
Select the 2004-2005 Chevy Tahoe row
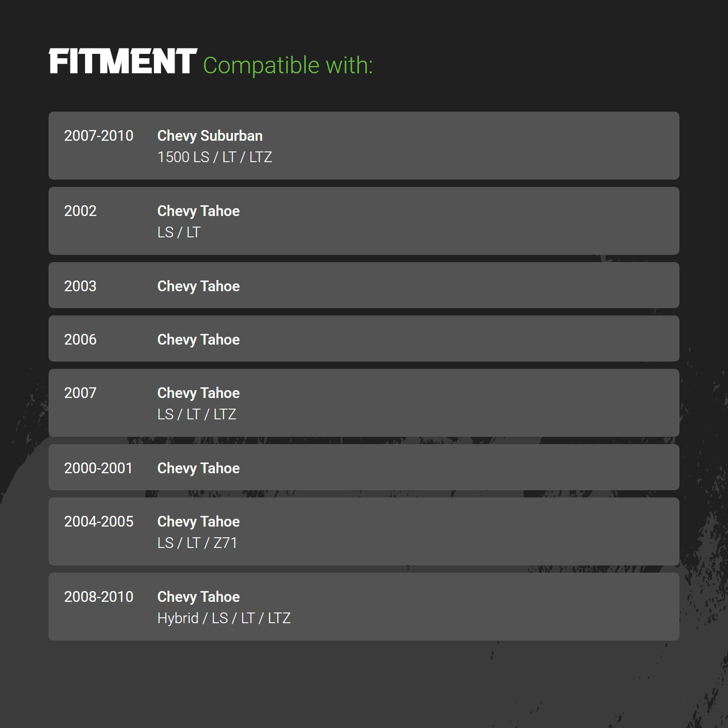pyautogui.click(x=364, y=531)
